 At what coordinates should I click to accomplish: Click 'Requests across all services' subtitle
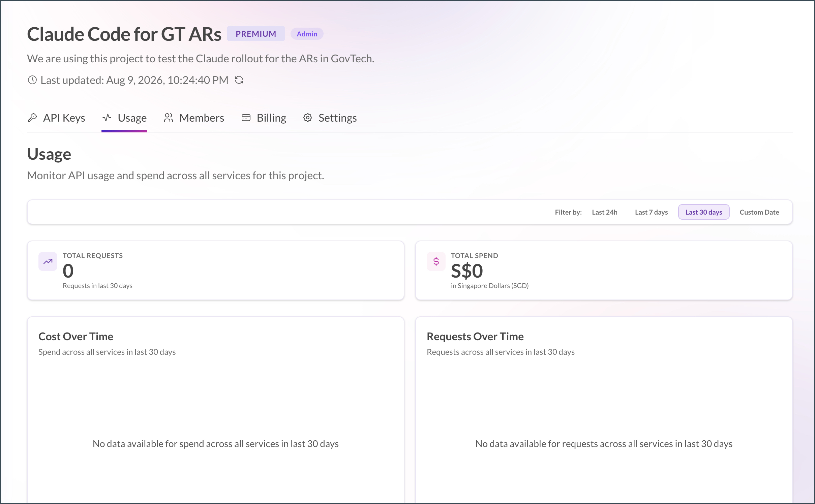click(501, 352)
